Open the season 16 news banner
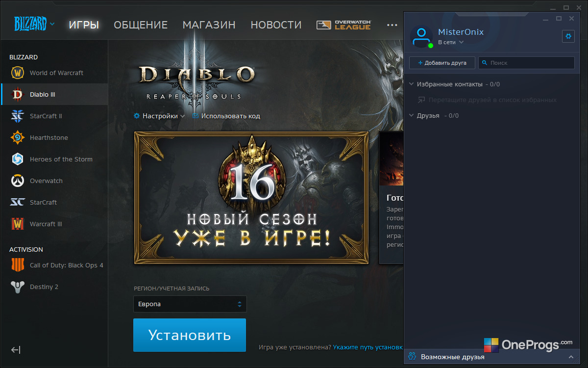588x368 pixels. (x=251, y=198)
